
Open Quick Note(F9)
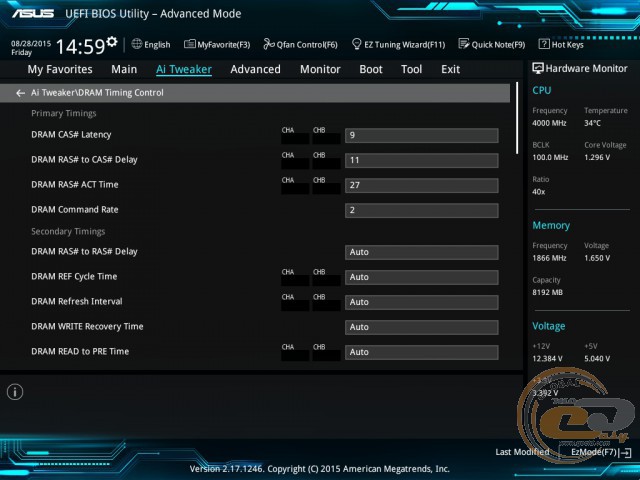[492, 44]
